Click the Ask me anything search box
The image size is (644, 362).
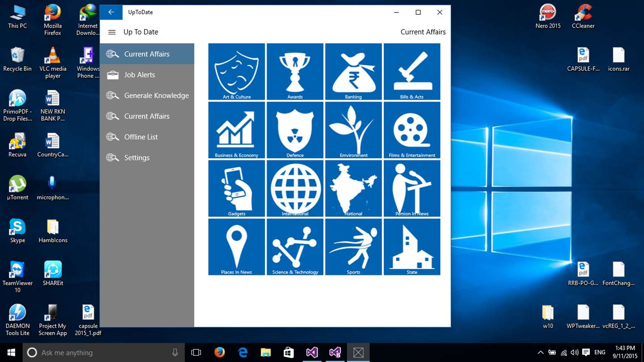[103, 353]
